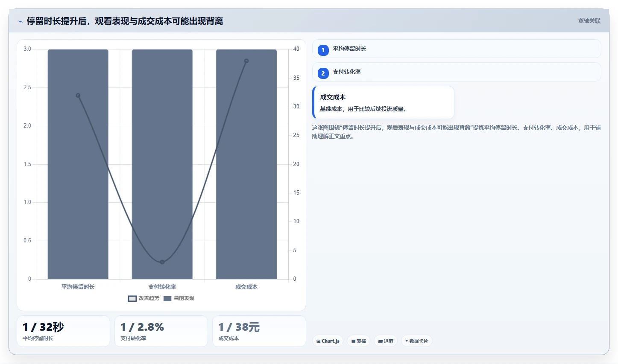Click the page title 停留时长提升后
618x364 pixels.
[x=125, y=21]
